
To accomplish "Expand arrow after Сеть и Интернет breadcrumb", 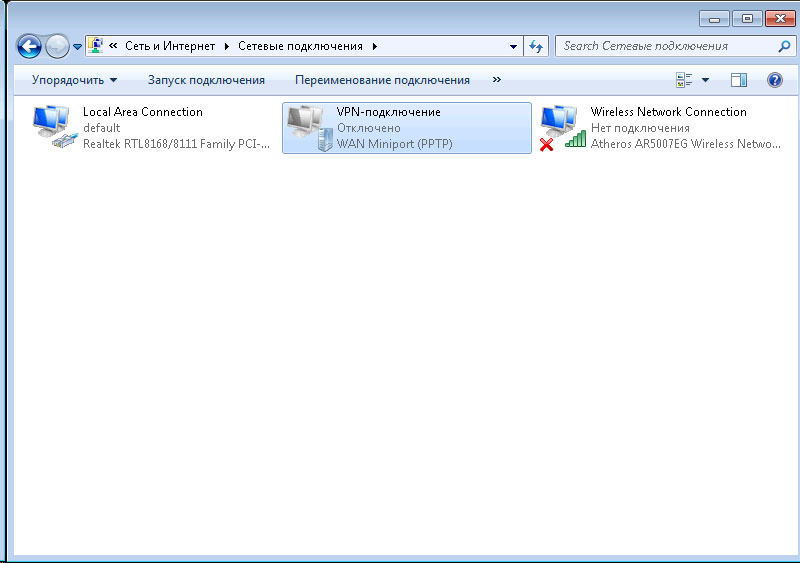I will click(x=227, y=46).
